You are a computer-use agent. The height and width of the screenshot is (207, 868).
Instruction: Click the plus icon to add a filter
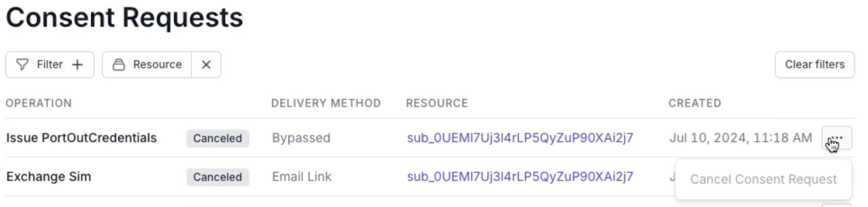point(78,65)
